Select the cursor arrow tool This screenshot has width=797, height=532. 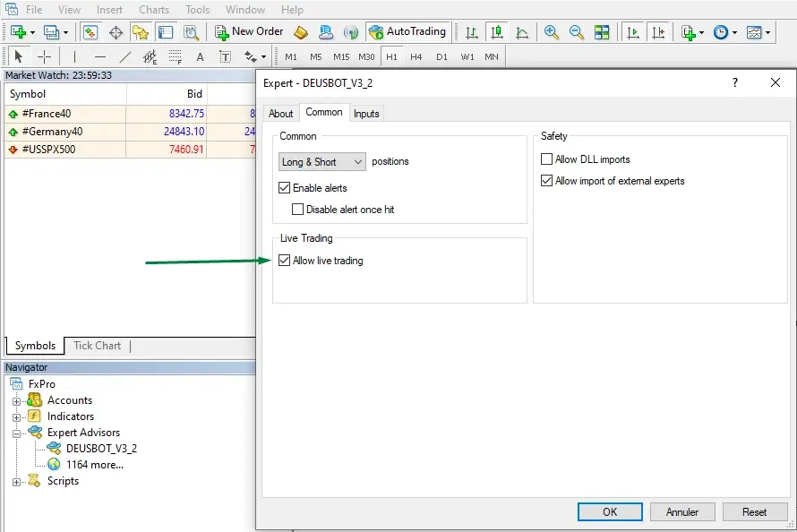[x=19, y=56]
